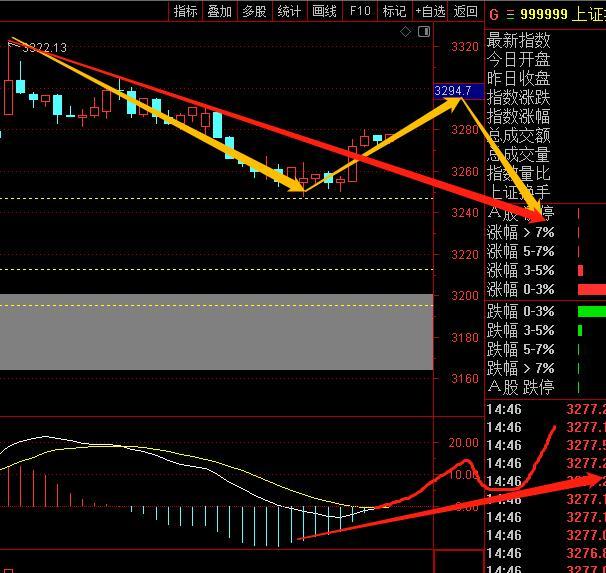Select the 统计 statistics button
The image size is (606, 573).
289,11
